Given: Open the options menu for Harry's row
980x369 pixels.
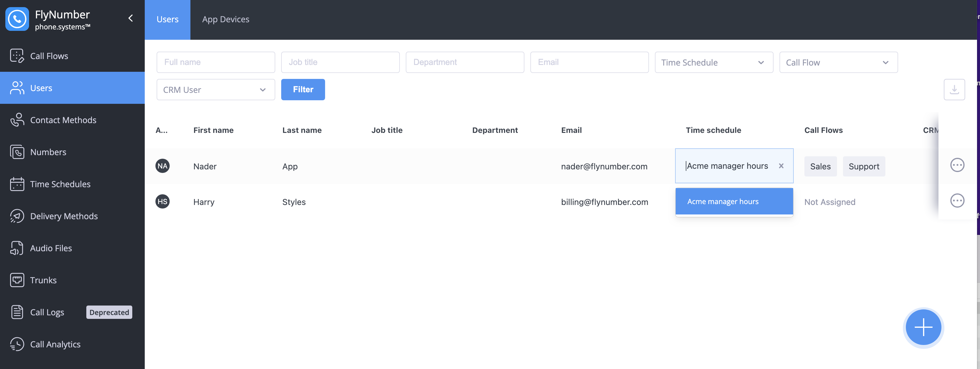Looking at the screenshot, I should point(957,201).
